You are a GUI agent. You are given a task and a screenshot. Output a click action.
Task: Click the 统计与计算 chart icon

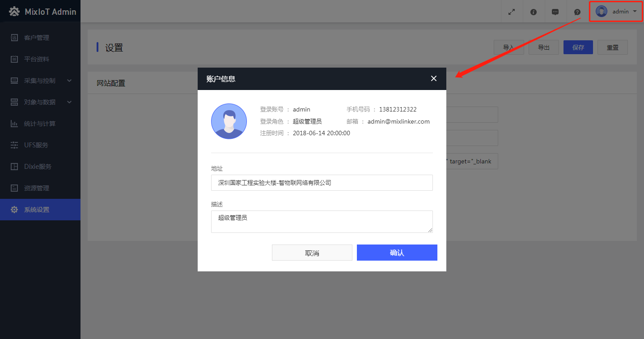14,124
